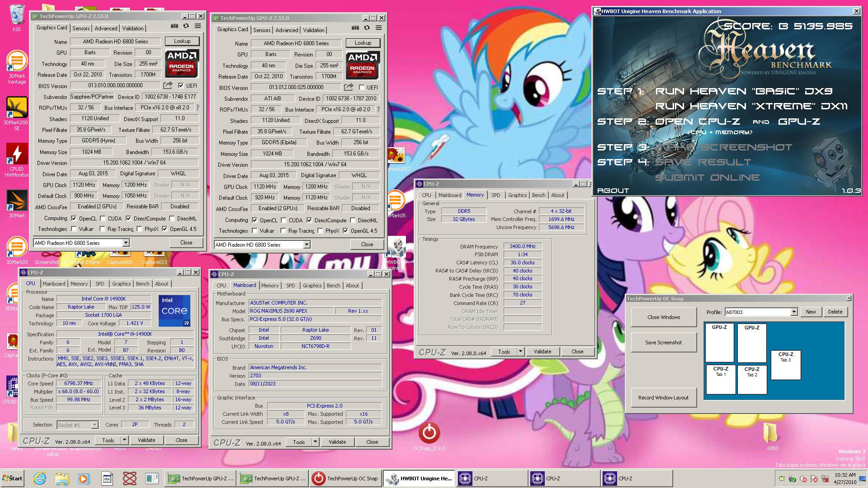Click Save Screenshot in OC Snap
The image size is (868, 488).
tap(663, 343)
